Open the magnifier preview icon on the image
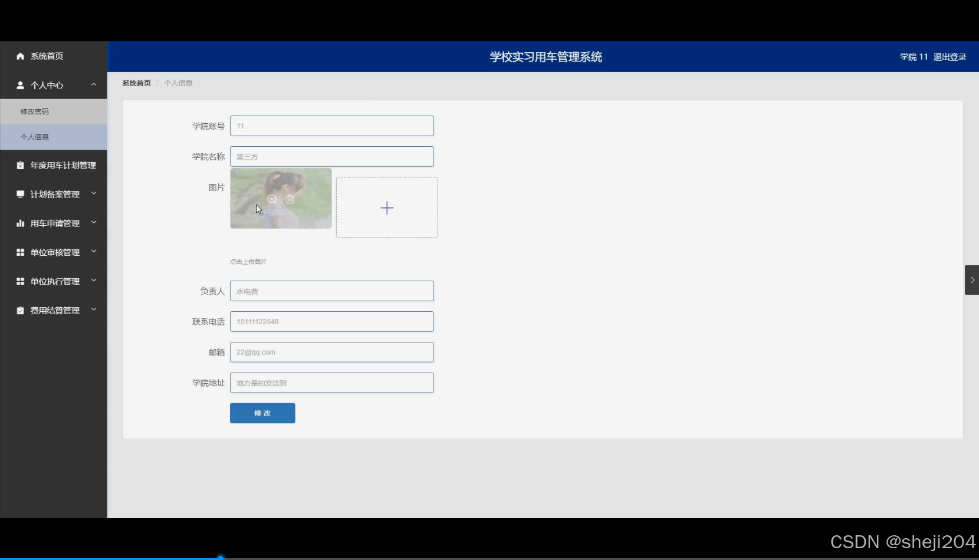979x560 pixels. (271, 200)
